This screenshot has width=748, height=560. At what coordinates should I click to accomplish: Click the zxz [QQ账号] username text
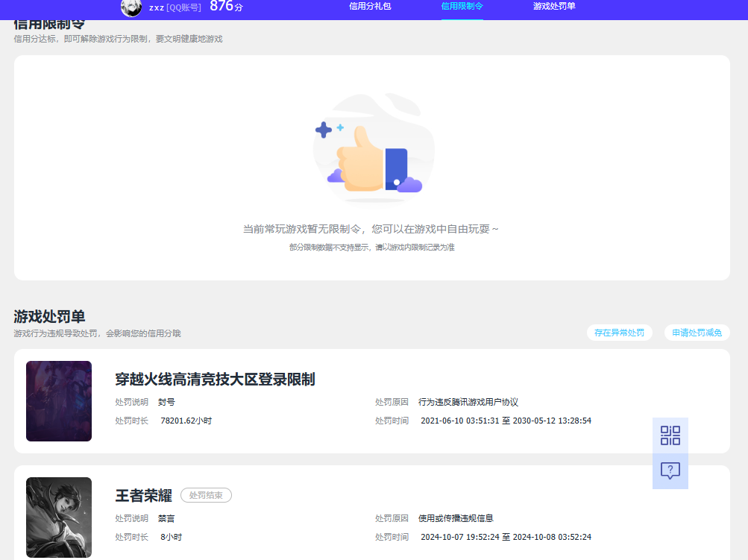175,7
